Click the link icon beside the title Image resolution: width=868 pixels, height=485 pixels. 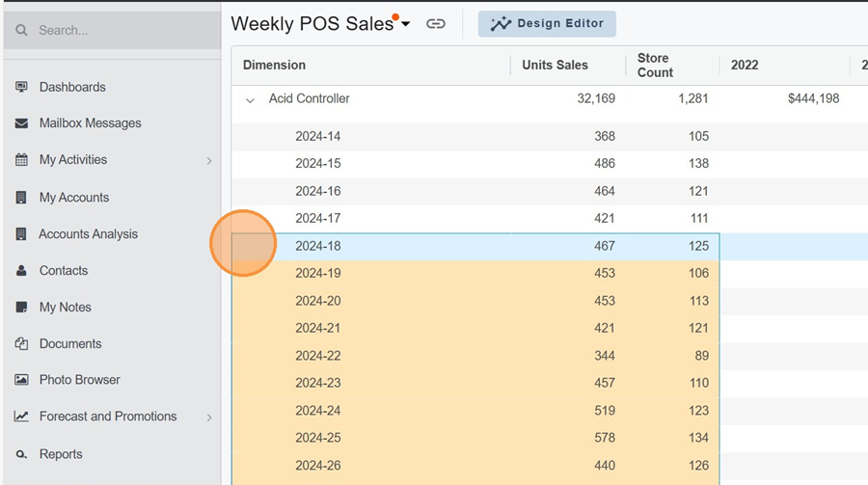coord(436,24)
